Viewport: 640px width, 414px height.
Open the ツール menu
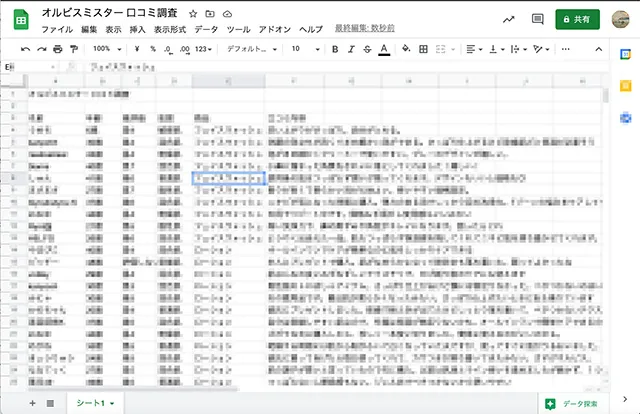pyautogui.click(x=238, y=29)
